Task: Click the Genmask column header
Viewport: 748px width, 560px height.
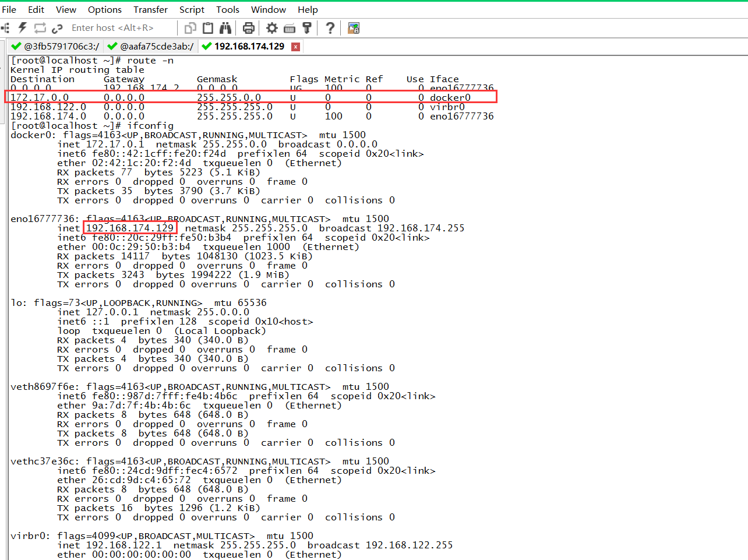Action: (217, 79)
